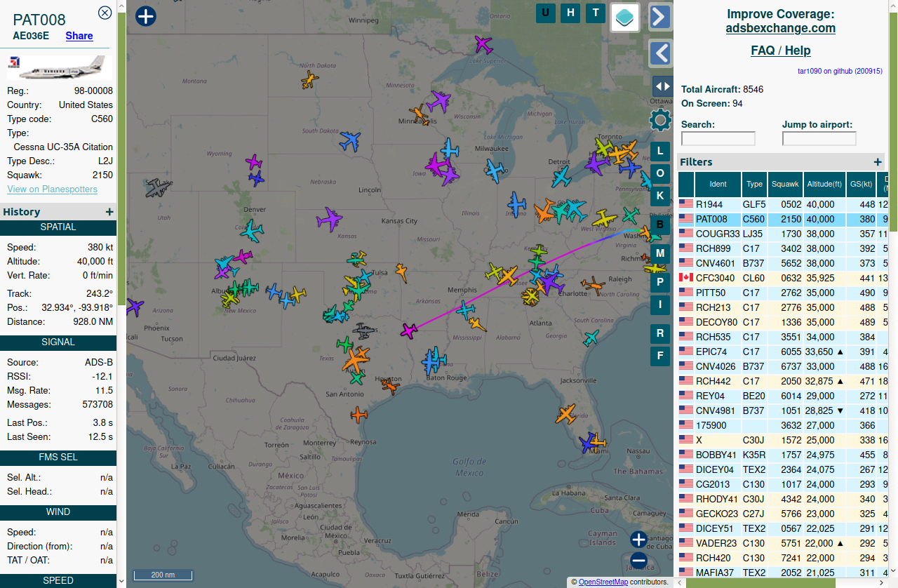This screenshot has width=898, height=588.
Task: Select the EPIC74 aircraft row
Action: [x=784, y=352]
